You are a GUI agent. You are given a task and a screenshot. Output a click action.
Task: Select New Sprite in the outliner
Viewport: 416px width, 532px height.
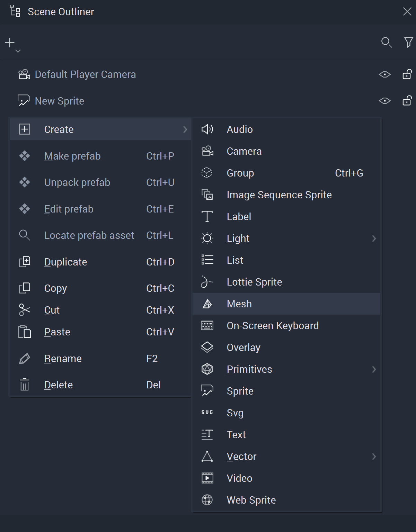tap(60, 101)
